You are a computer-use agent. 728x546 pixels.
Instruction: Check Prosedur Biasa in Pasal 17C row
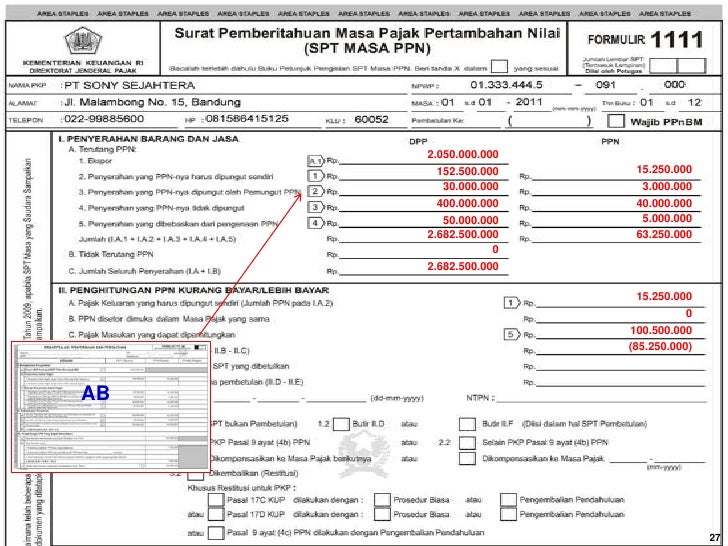click(382, 500)
